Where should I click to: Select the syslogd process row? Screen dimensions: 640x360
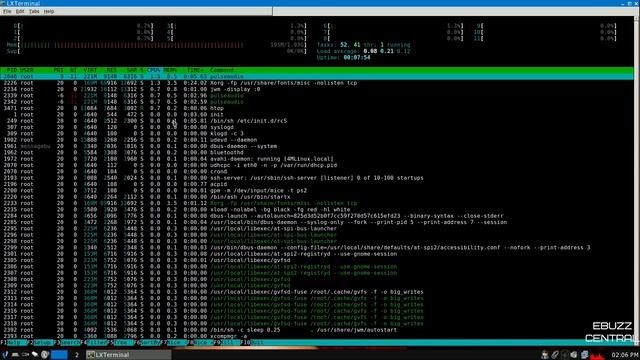(317, 127)
